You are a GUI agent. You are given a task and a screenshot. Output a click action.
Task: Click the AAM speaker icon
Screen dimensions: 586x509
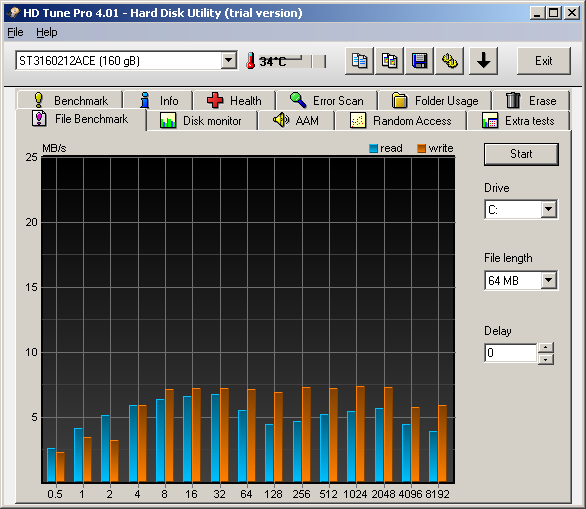[x=281, y=120]
